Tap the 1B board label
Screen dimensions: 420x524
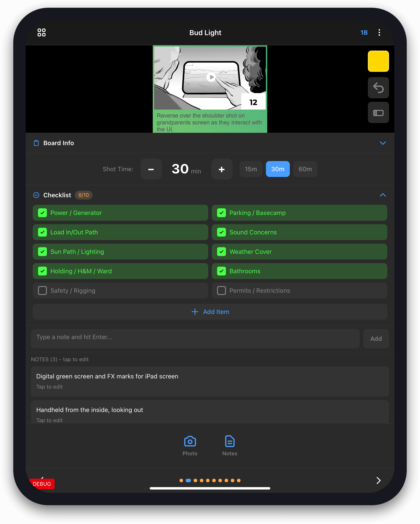(364, 32)
